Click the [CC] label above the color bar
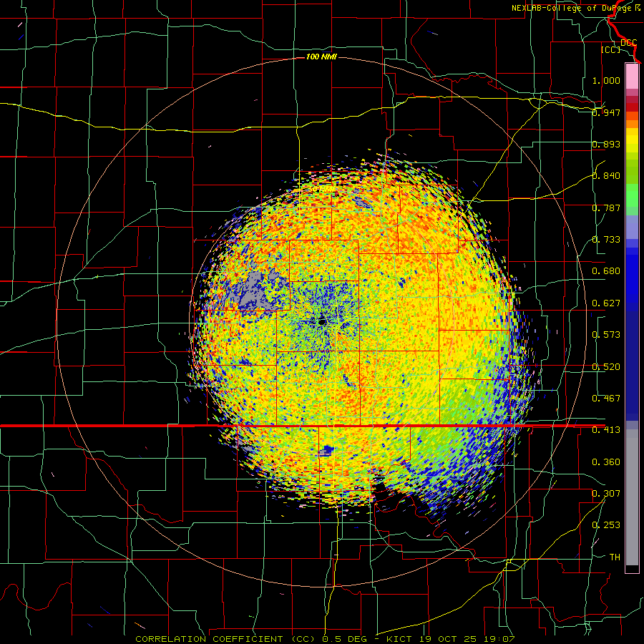This screenshot has height=644, width=644. [x=610, y=49]
